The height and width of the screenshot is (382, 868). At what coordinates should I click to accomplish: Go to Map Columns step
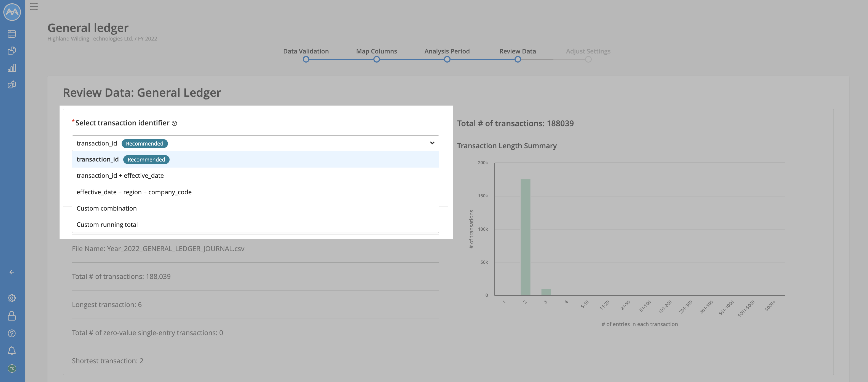coord(376,51)
